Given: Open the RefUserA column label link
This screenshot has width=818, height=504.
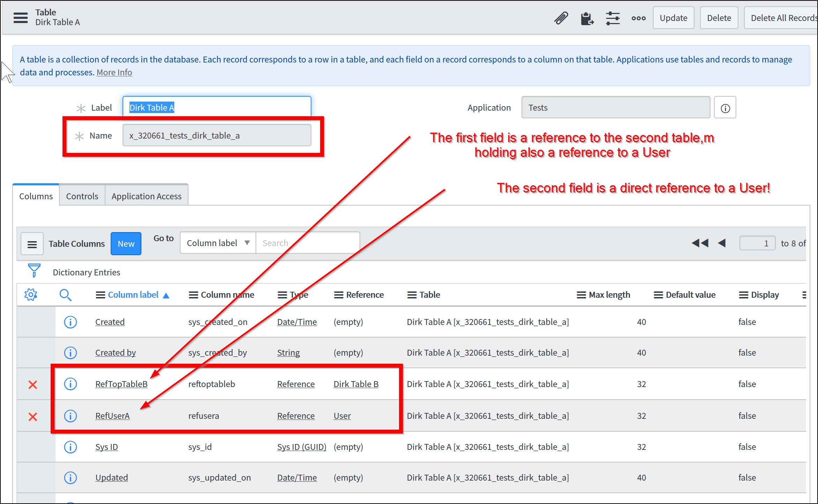Looking at the screenshot, I should click(112, 416).
